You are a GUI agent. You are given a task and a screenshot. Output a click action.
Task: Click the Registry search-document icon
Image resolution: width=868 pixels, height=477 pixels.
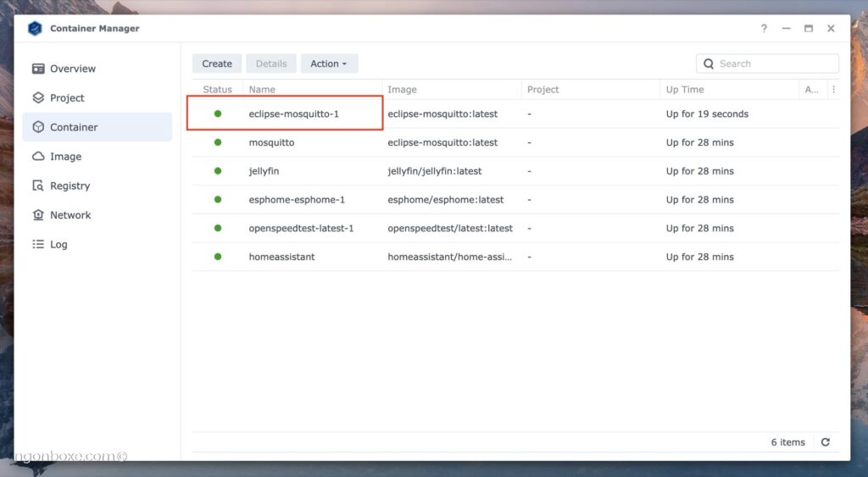[38, 186]
